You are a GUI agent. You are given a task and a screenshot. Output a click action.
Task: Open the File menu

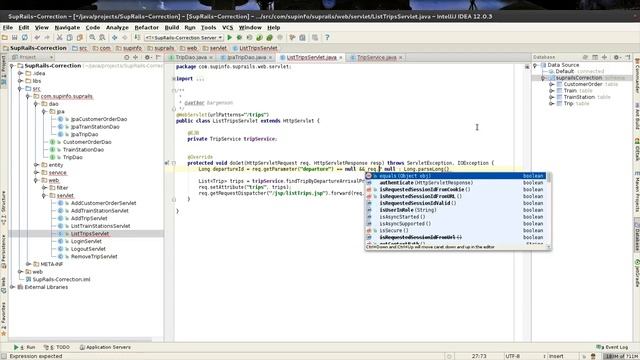tap(8, 27)
